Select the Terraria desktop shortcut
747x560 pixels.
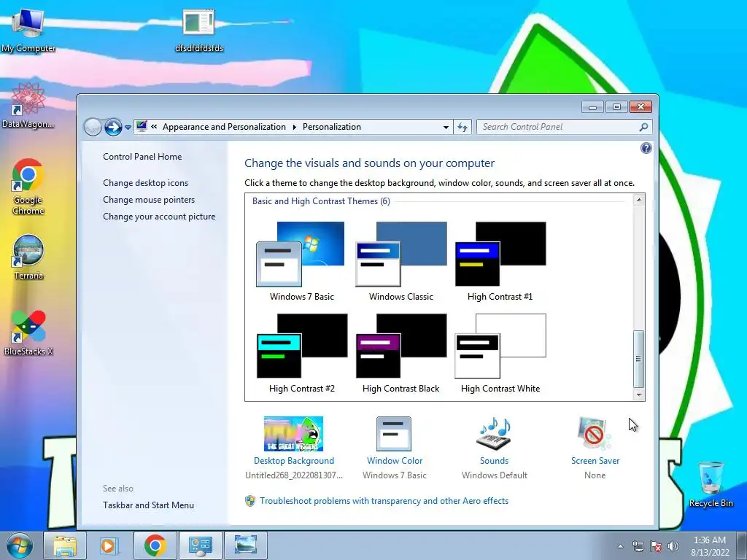[x=28, y=257]
